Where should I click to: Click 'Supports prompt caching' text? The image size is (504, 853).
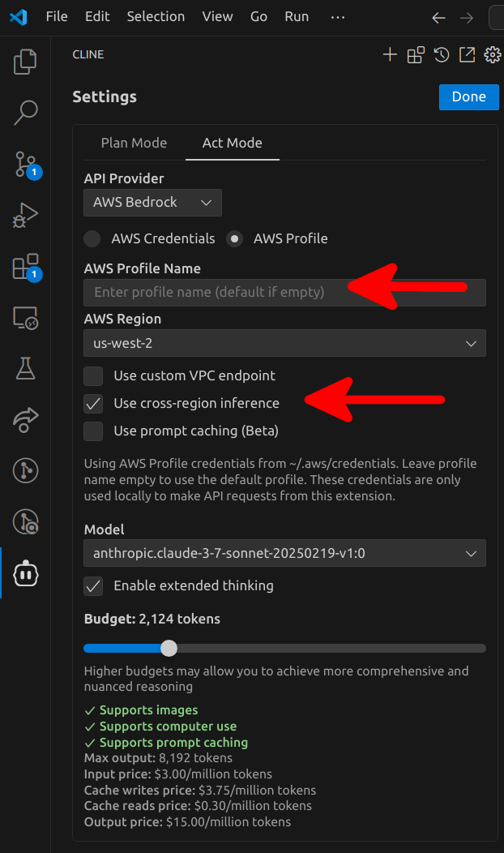173,743
